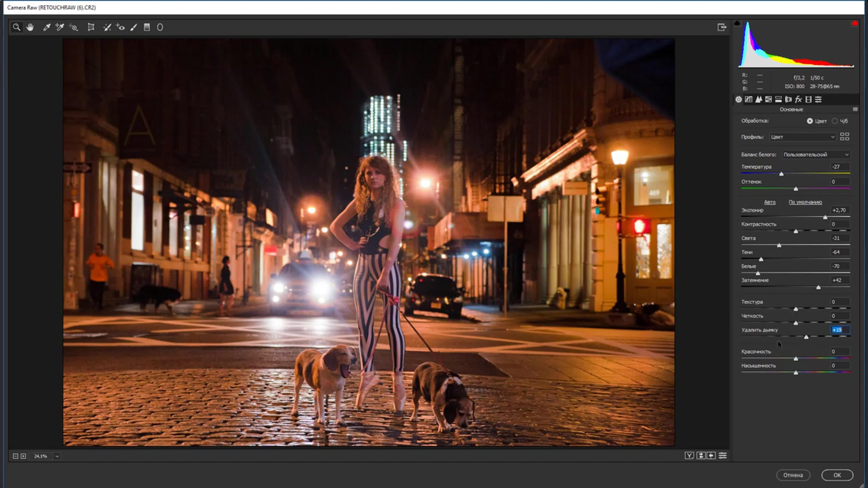Click the photo preview image
The image size is (868, 488).
click(369, 242)
